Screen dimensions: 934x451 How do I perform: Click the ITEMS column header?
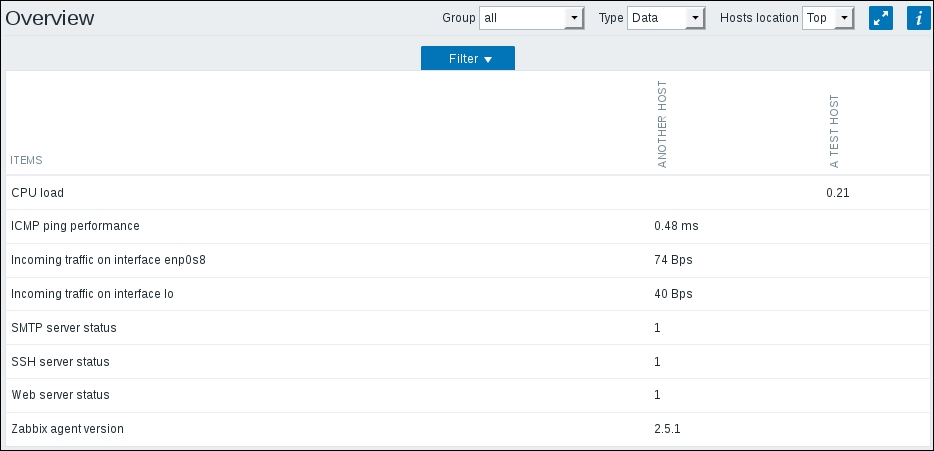click(x=26, y=160)
